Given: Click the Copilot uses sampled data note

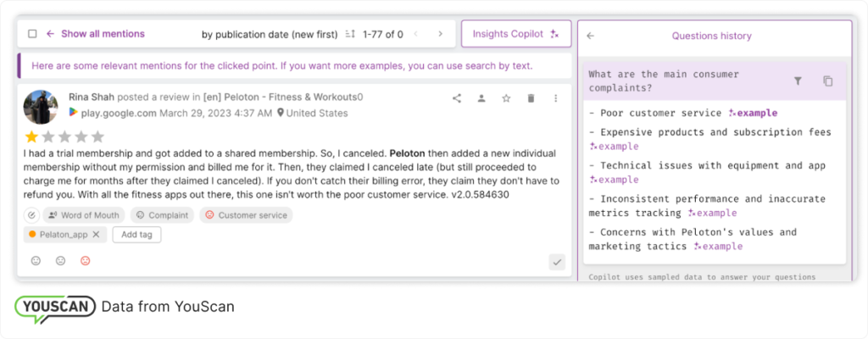Looking at the screenshot, I should click(x=702, y=277).
